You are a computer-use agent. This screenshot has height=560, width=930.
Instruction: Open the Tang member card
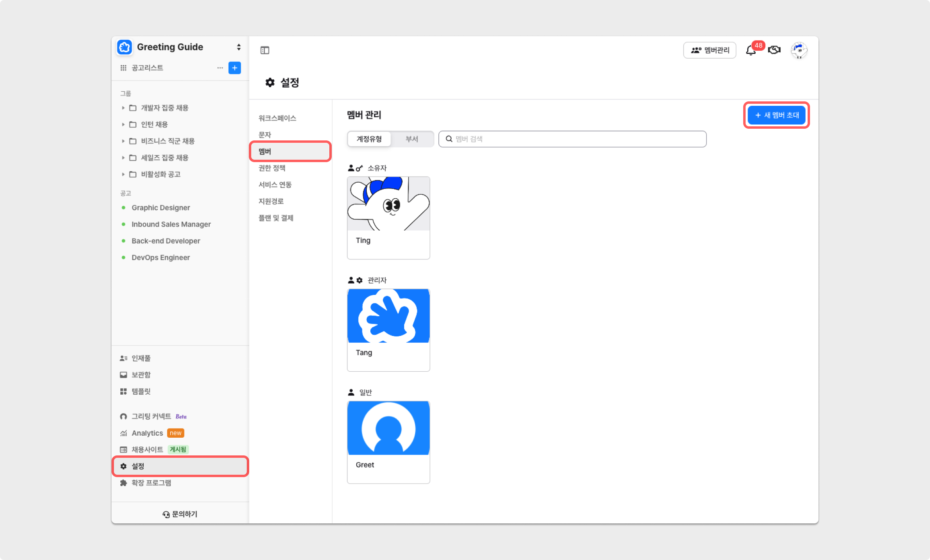point(388,330)
